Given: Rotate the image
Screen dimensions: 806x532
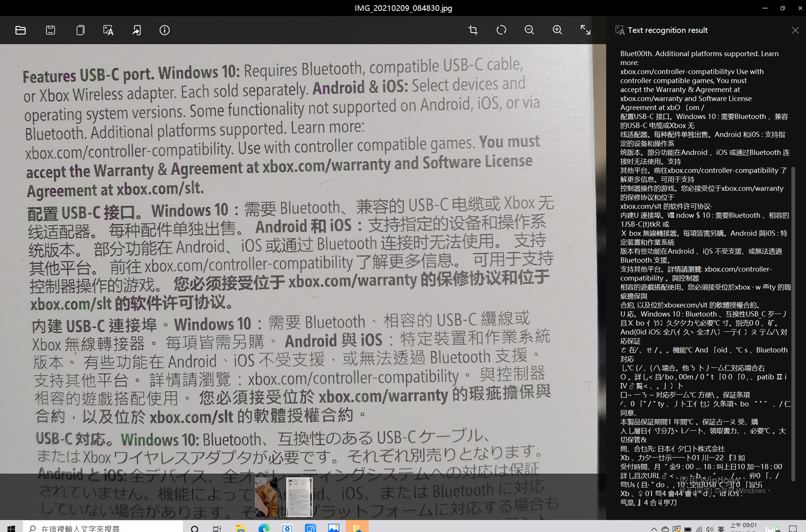Looking at the screenshot, I should coord(501,30).
